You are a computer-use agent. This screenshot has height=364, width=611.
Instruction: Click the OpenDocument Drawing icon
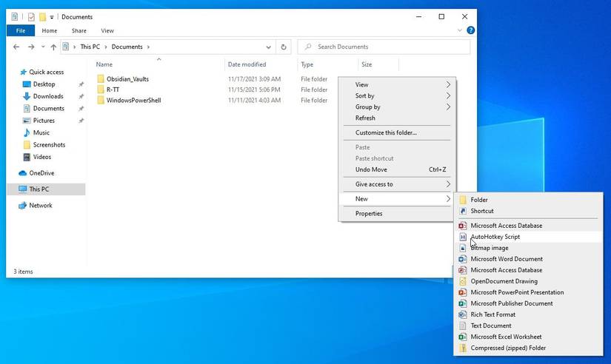point(463,281)
